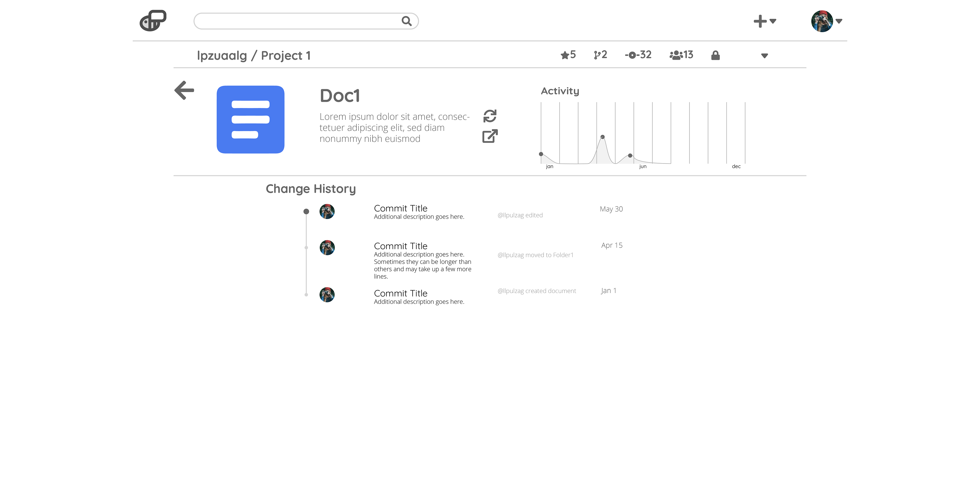Image resolution: width=980 pixels, height=484 pixels.
Task: Click the highest peak point in Activity chart
Action: click(602, 137)
